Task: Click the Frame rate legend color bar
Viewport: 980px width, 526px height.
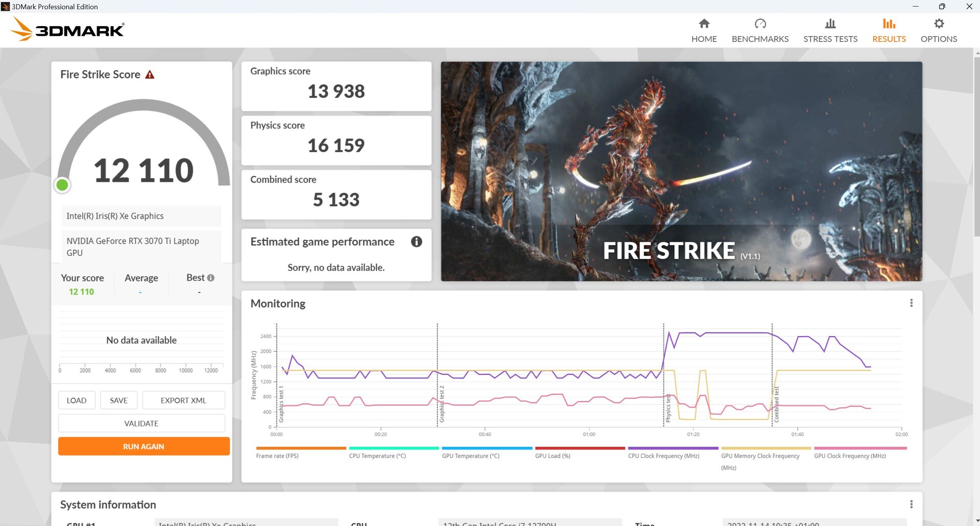Action: pos(301,447)
